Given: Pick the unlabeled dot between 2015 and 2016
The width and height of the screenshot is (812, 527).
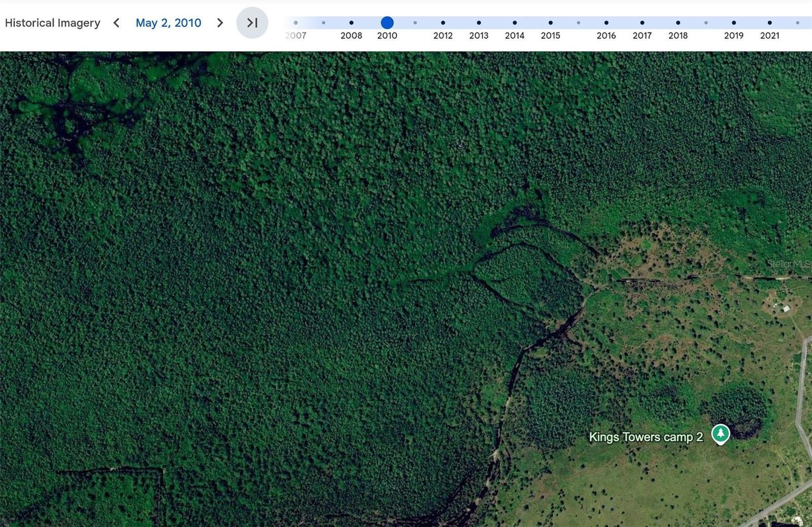Looking at the screenshot, I should click(579, 23).
